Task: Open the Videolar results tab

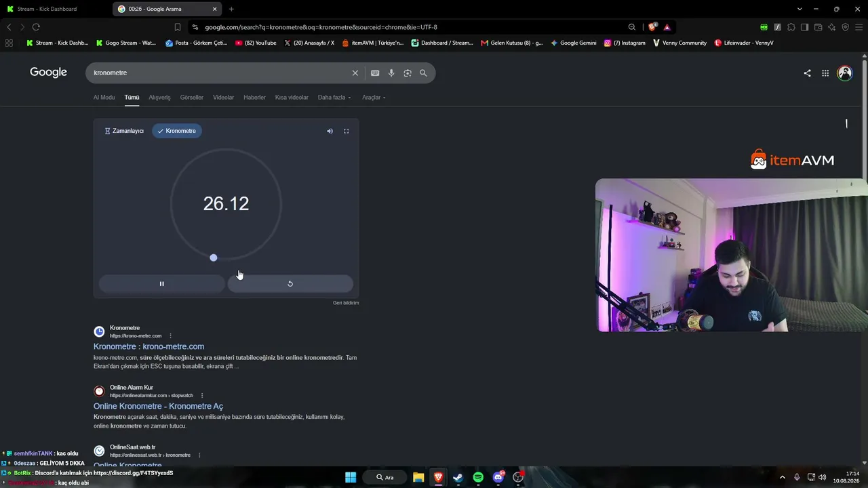Action: [x=224, y=98]
